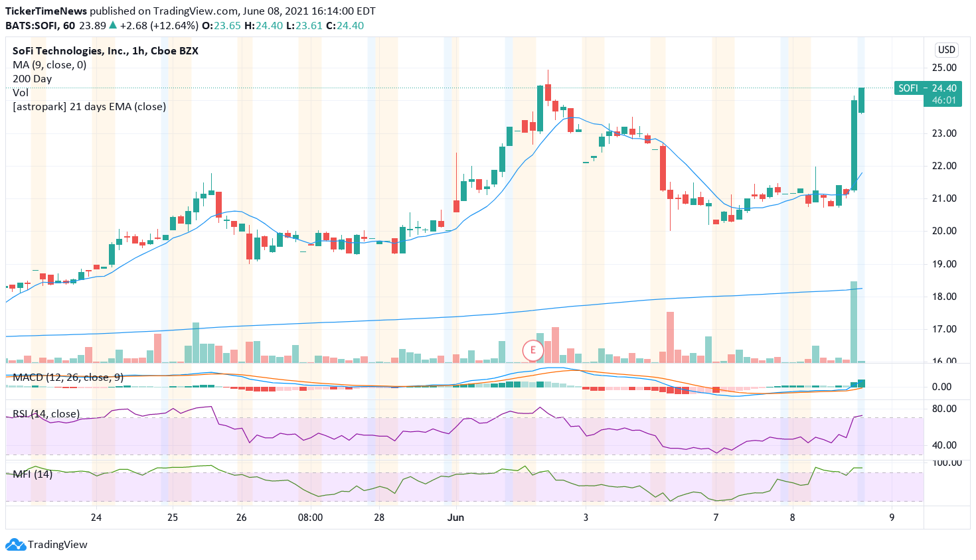The height and width of the screenshot is (560, 976).
Task: Click the '24' date axis label
Action: coord(96,518)
